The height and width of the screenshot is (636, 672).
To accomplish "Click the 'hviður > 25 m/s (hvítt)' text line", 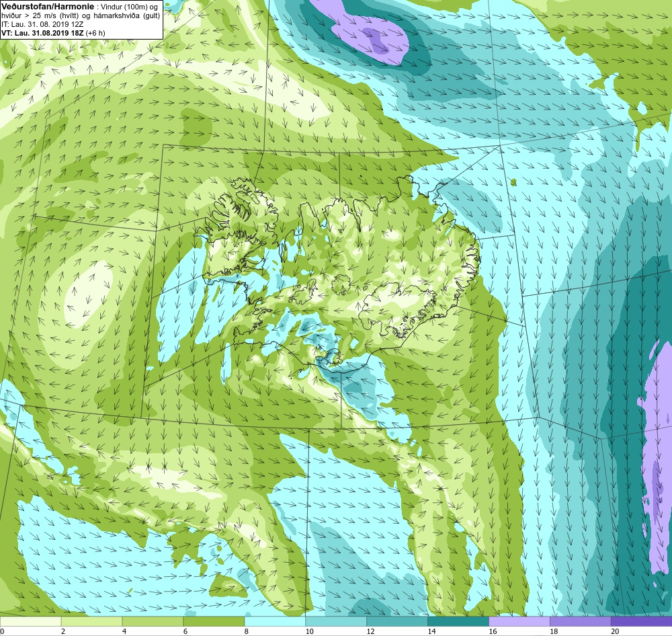I will 81,16.
